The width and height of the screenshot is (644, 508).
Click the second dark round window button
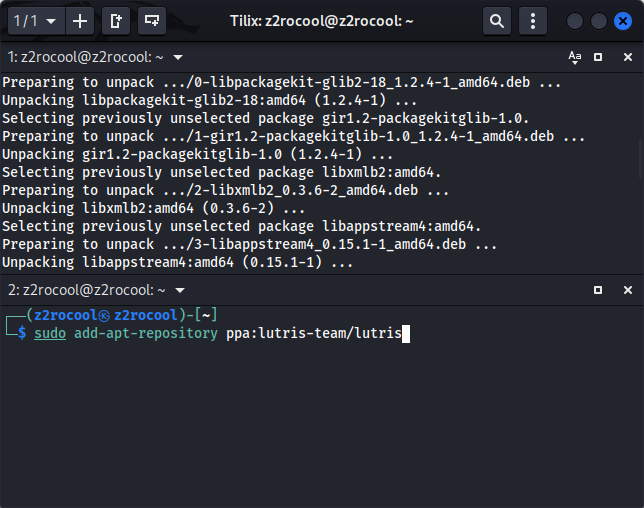pos(598,21)
